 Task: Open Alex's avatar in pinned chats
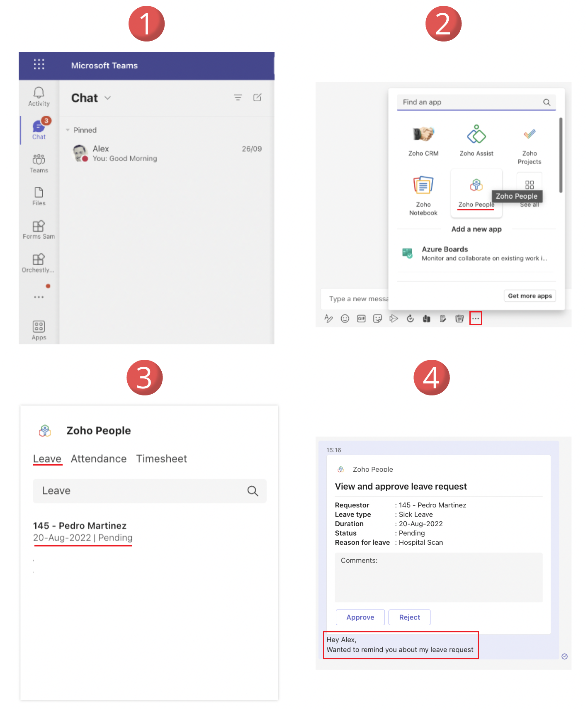point(80,153)
